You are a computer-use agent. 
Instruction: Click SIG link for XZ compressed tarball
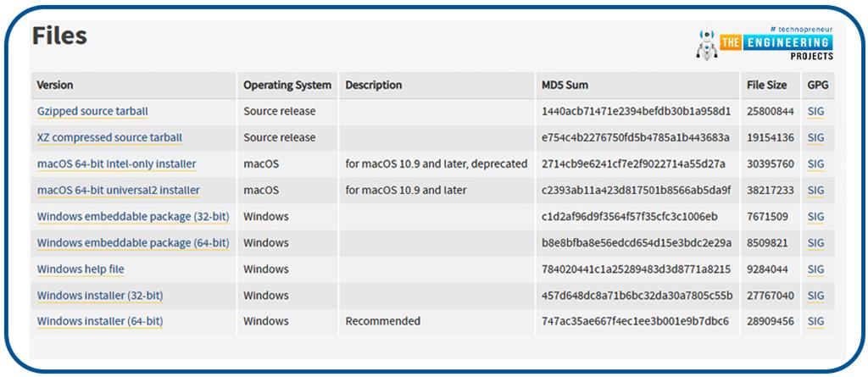815,137
